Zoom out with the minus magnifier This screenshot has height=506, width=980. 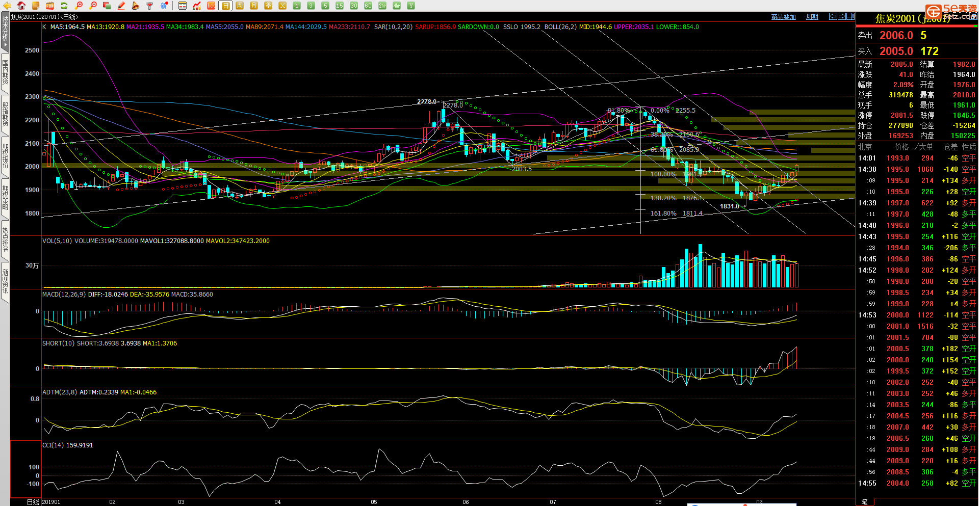tap(93, 6)
